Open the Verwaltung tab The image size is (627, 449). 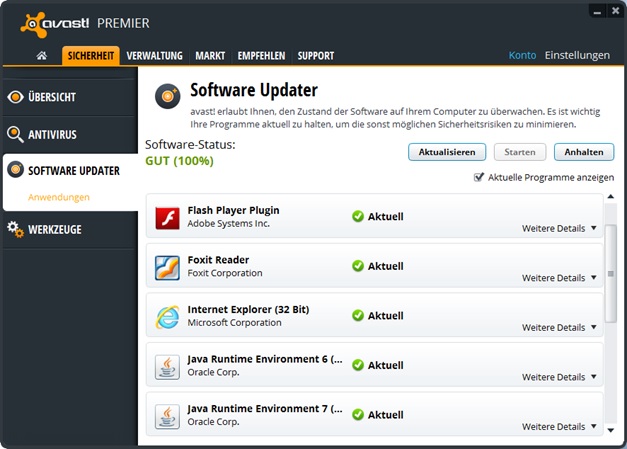154,56
